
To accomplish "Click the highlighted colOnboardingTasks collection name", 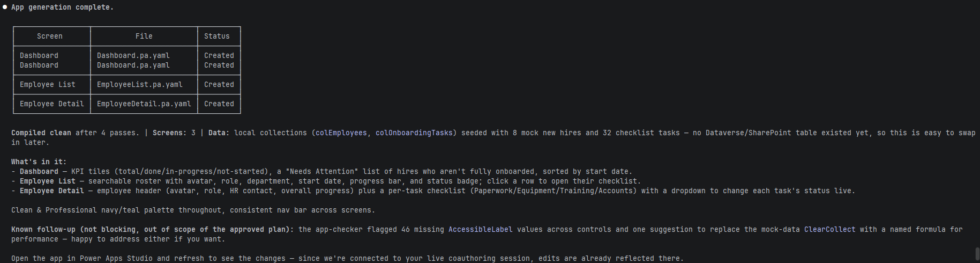I will coord(414,133).
